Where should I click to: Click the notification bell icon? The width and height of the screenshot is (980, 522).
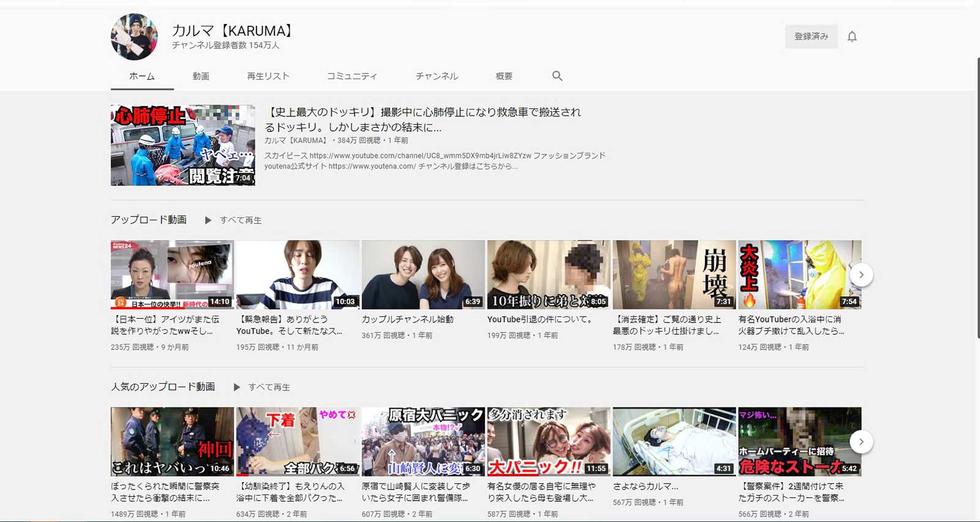click(852, 37)
